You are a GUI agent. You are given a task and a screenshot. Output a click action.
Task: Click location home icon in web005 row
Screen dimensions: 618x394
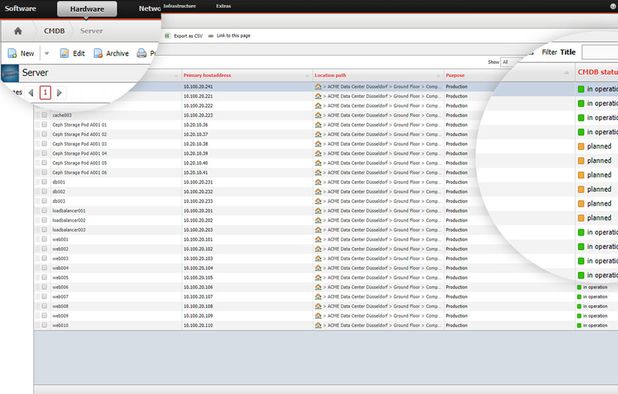pos(318,277)
